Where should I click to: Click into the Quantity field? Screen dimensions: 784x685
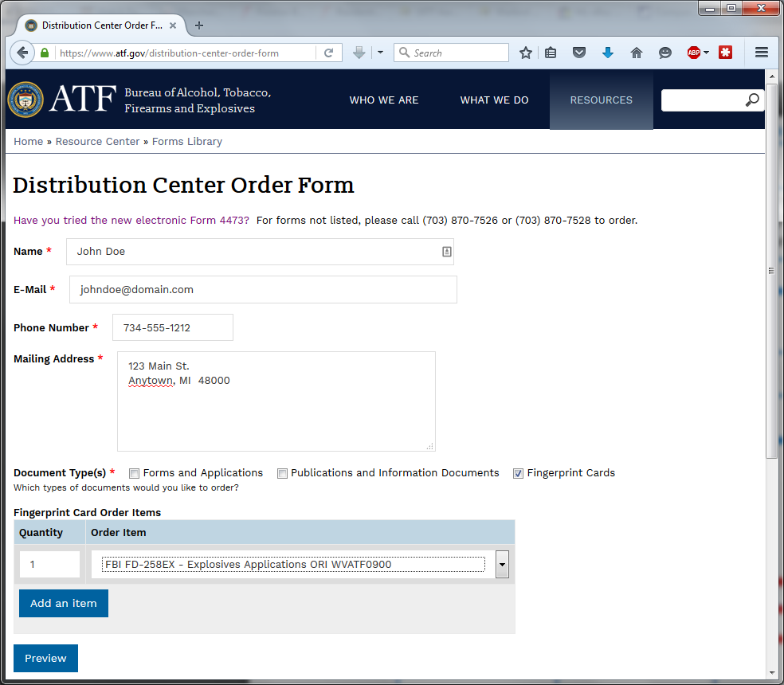tap(49, 565)
